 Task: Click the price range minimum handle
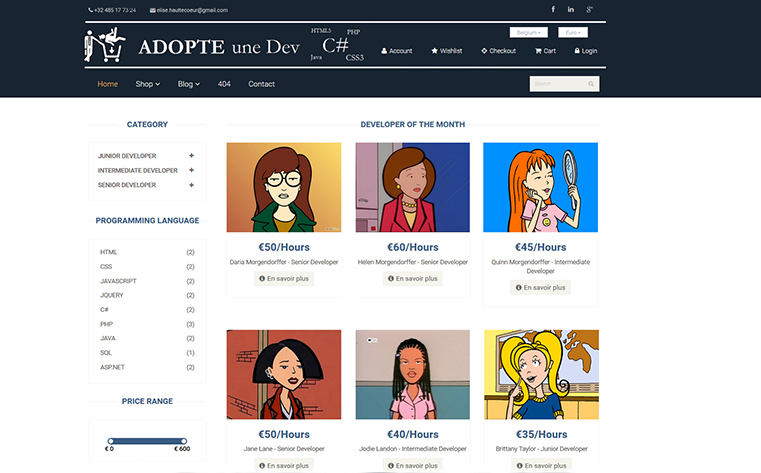point(111,441)
